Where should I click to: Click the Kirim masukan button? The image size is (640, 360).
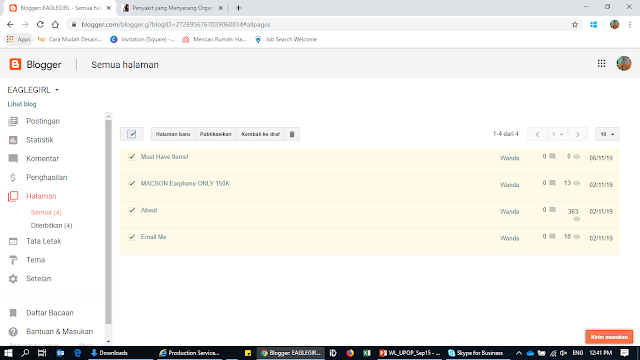[609, 337]
